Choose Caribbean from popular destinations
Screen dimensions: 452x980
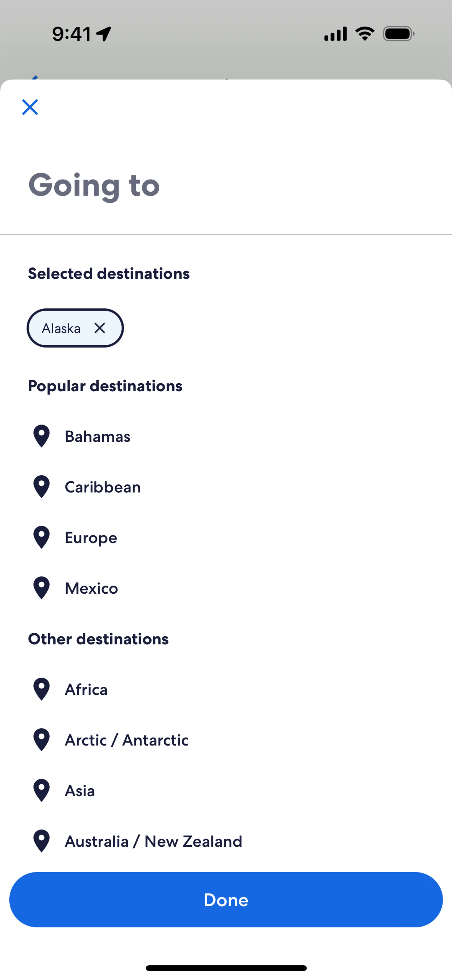point(103,487)
